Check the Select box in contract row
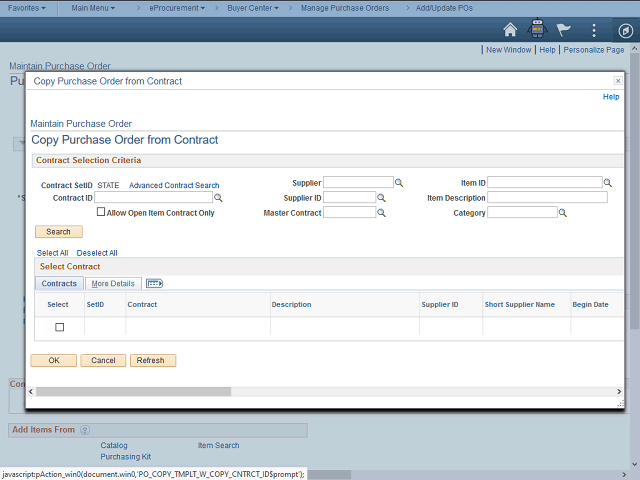The width and height of the screenshot is (640, 480). coord(59,327)
